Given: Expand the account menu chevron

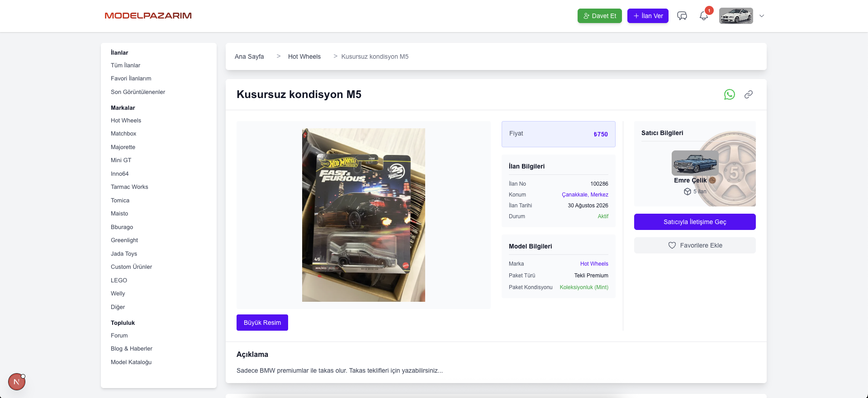Looking at the screenshot, I should point(762,16).
